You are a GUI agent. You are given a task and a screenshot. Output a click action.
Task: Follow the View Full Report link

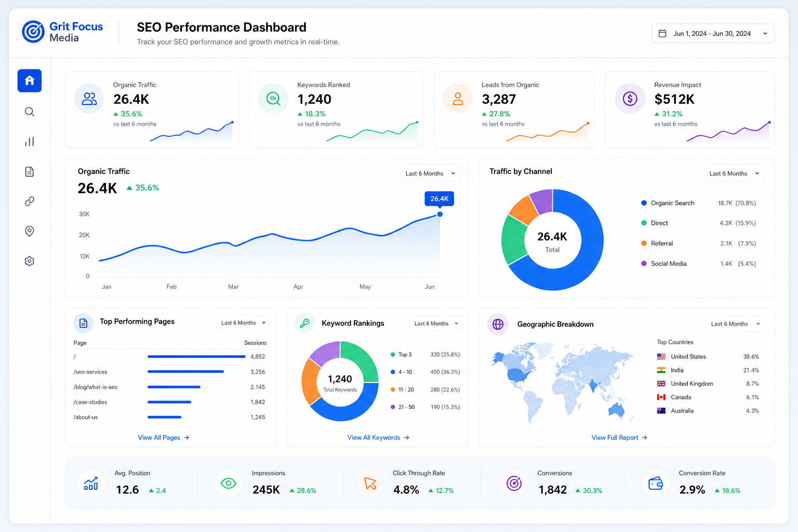click(619, 437)
